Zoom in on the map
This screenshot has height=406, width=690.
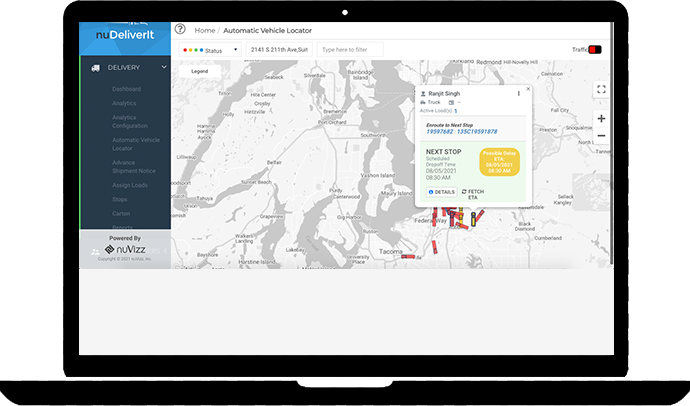coord(601,118)
